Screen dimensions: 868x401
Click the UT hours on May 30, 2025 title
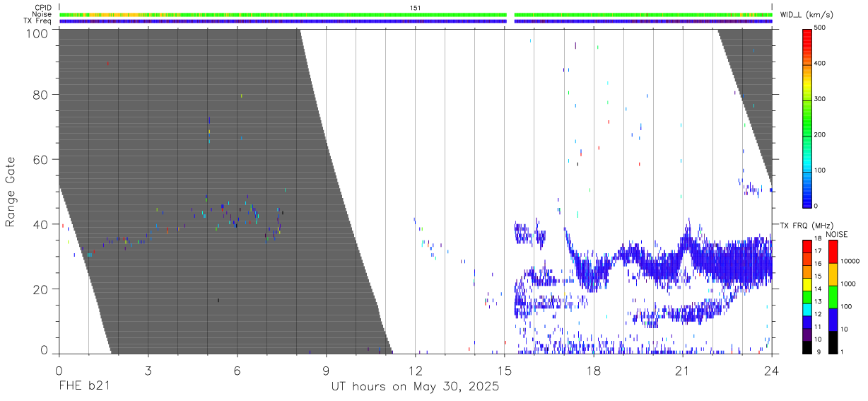415,387
